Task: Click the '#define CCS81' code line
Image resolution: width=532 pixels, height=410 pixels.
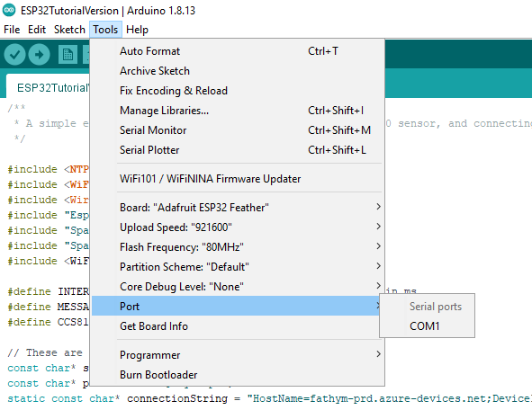Action: coord(49,322)
